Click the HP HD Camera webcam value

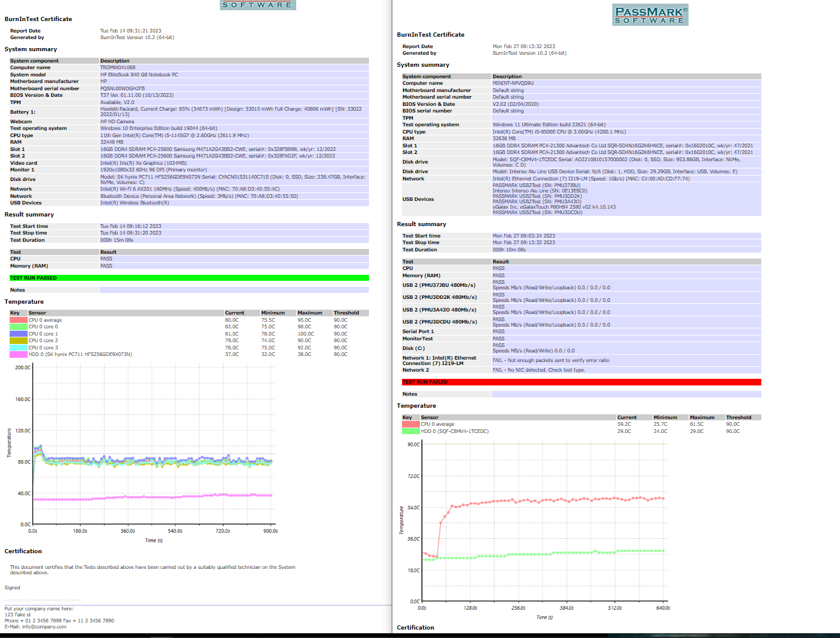(x=117, y=121)
